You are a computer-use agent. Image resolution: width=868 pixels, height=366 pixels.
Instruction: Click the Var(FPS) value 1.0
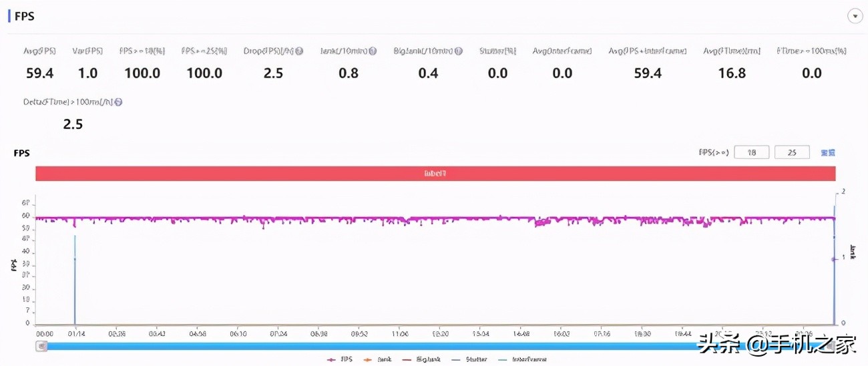pyautogui.click(x=87, y=73)
